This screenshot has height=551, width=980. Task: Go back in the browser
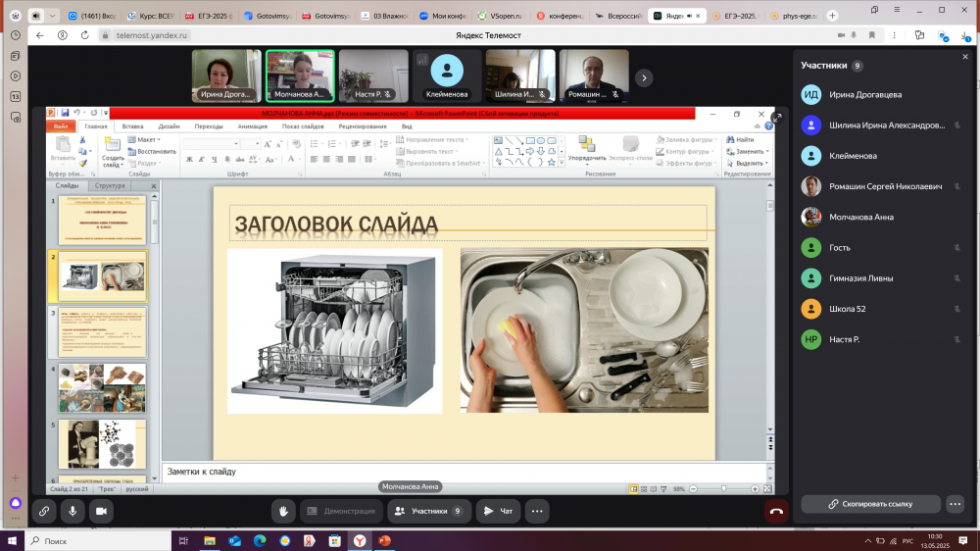coord(40,35)
